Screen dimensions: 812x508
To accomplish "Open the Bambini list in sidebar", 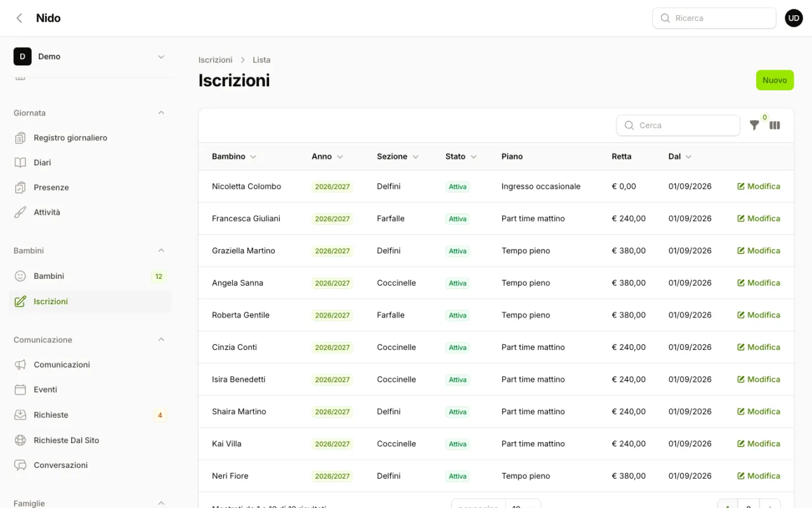I will click(90, 276).
